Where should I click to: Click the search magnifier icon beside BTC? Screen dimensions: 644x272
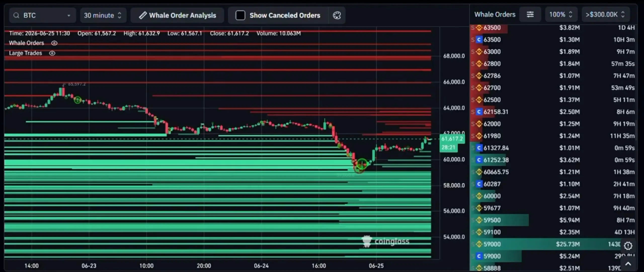(x=16, y=16)
